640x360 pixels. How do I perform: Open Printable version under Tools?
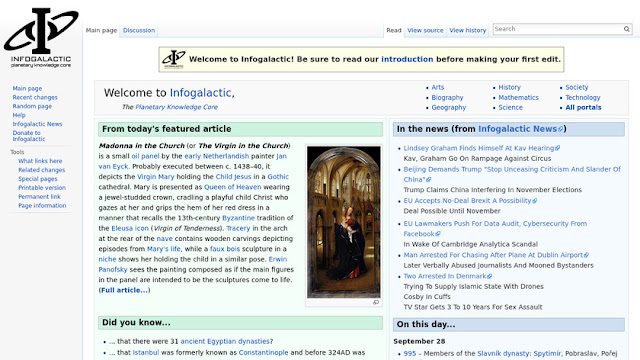coord(42,188)
